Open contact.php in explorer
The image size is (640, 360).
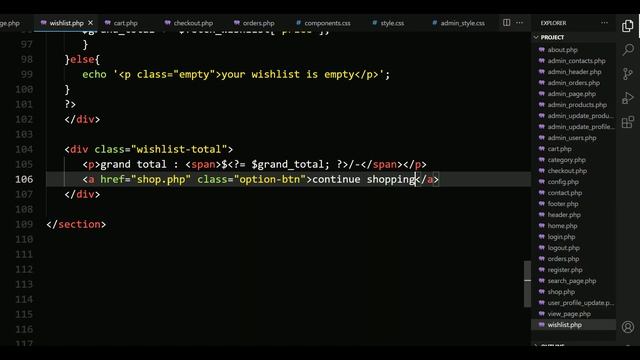tap(564, 193)
